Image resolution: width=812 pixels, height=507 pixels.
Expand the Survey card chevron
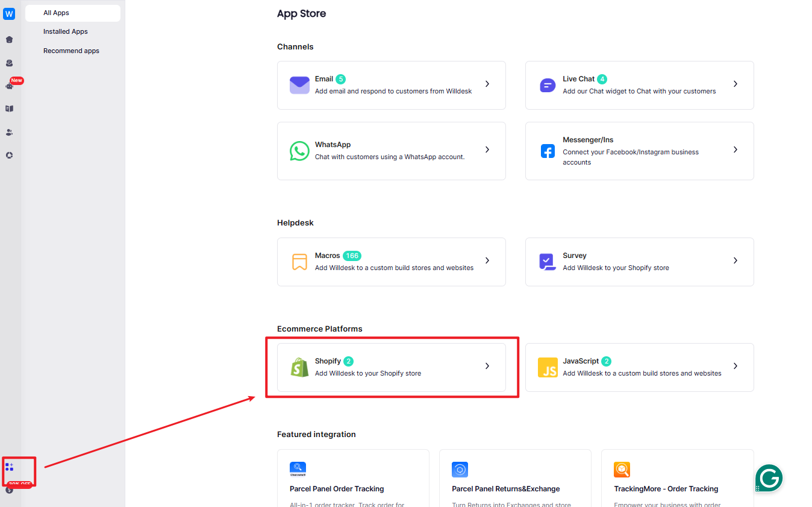tap(735, 260)
